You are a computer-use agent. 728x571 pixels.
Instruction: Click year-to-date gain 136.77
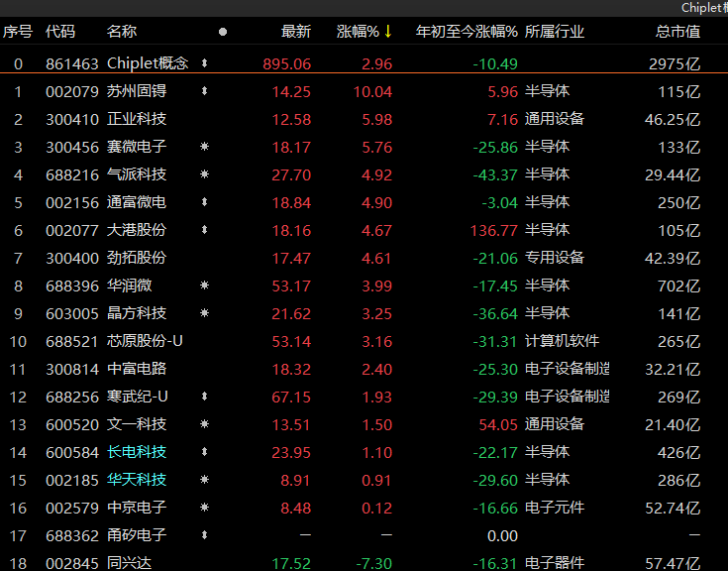[494, 230]
